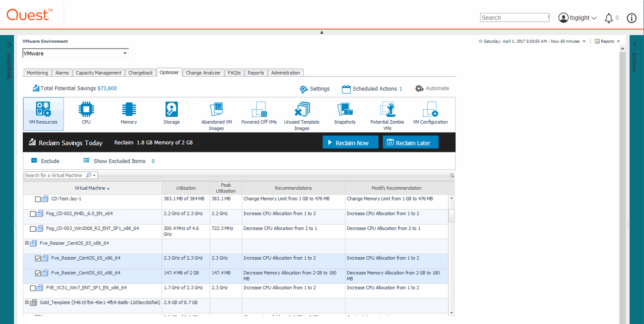Image resolution: width=644 pixels, height=324 pixels.
Task: Uncheck Fve_Resizer_CentOS row with Increase CPU
Action: coord(38,259)
